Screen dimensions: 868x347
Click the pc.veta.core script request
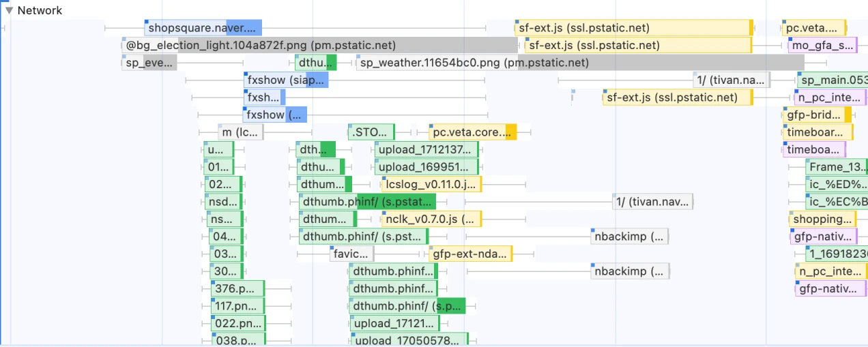click(x=472, y=132)
